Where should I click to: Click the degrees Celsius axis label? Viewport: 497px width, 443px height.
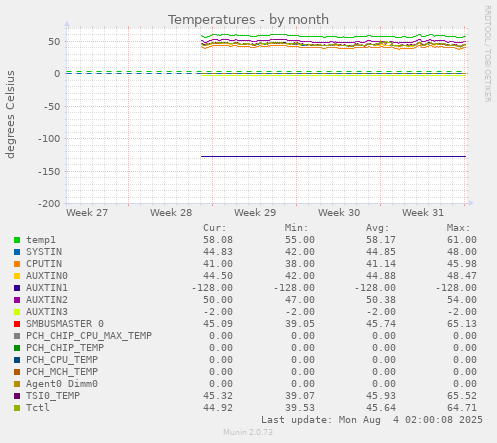click(x=10, y=114)
